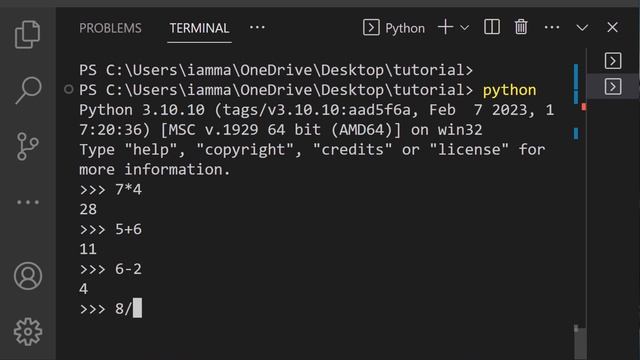Expand the launch profile dropdown arrow
The image size is (640, 360).
[x=464, y=28]
